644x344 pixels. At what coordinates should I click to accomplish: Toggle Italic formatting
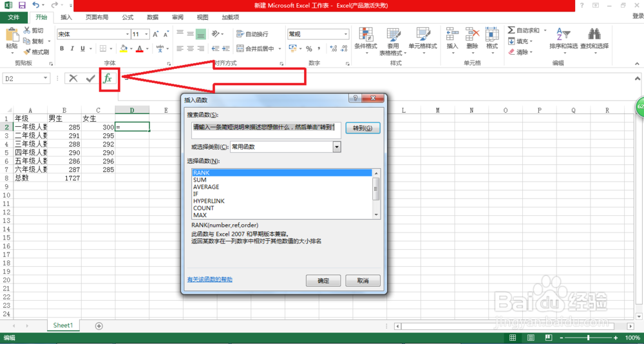click(x=73, y=48)
